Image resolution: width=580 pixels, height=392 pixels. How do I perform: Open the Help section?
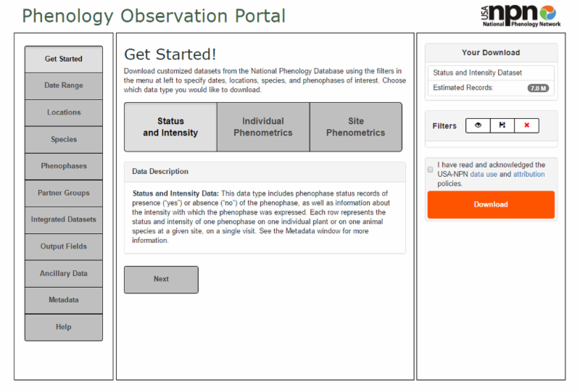pos(64,328)
